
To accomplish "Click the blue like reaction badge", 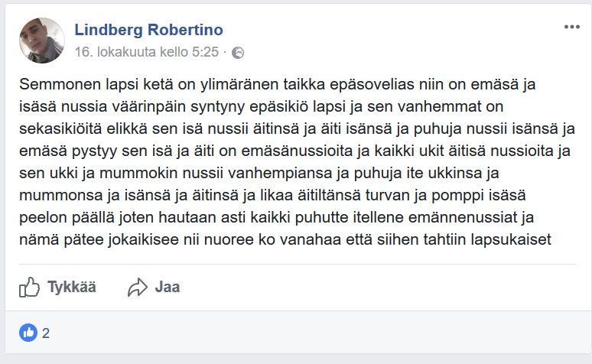I will (28, 333).
